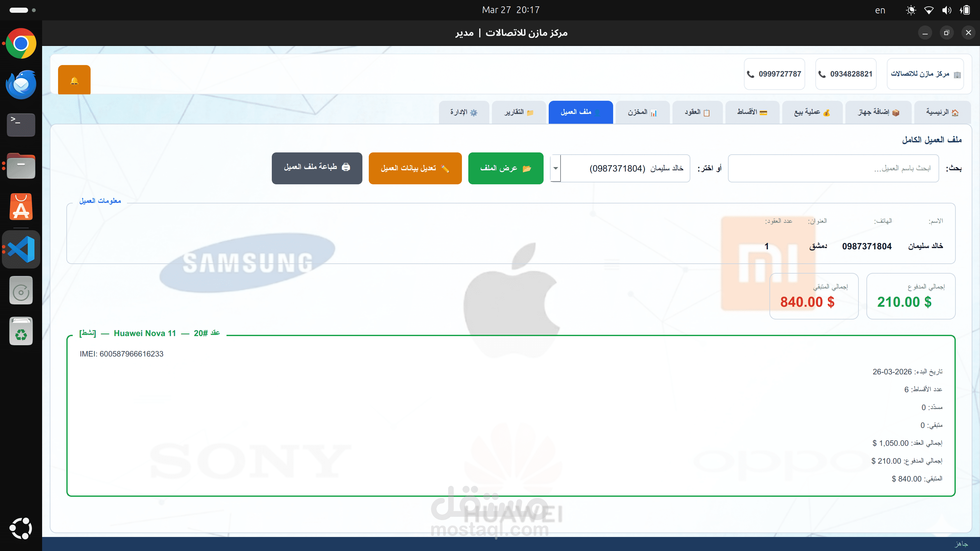
Task: Click the Ubuntu show applications icon
Action: [21, 528]
